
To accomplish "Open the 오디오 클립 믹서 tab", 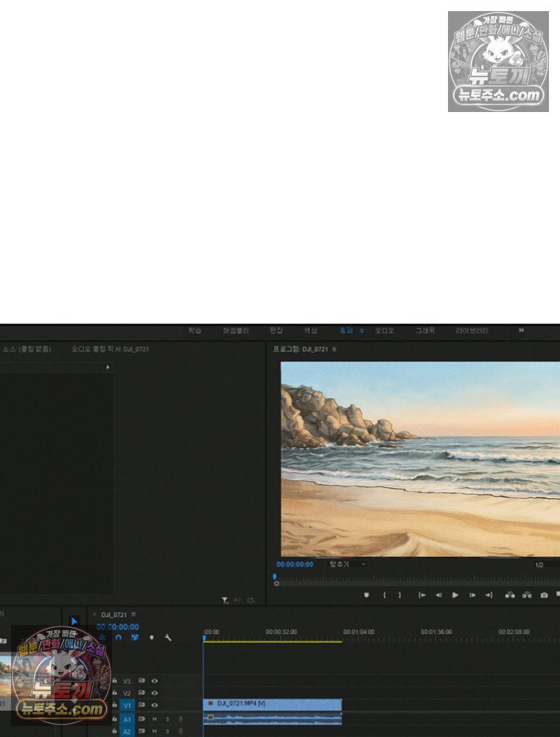I will [110, 349].
